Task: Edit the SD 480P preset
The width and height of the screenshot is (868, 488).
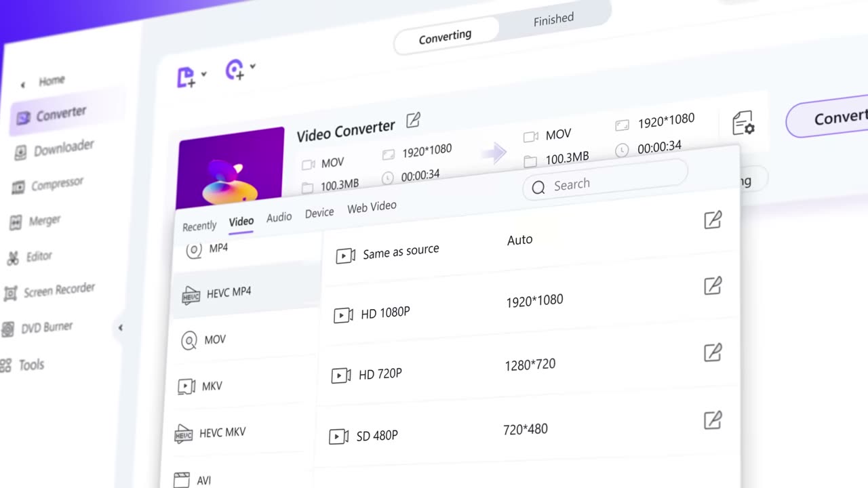Action: (x=712, y=420)
